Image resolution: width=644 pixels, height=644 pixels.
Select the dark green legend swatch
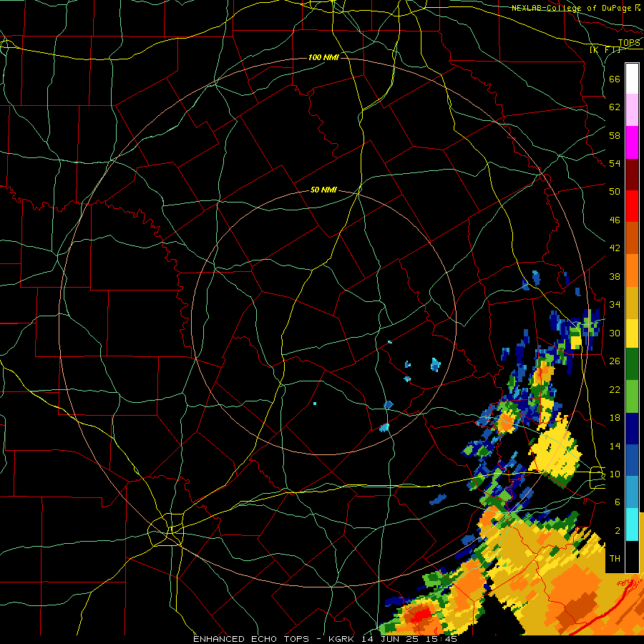point(632,364)
